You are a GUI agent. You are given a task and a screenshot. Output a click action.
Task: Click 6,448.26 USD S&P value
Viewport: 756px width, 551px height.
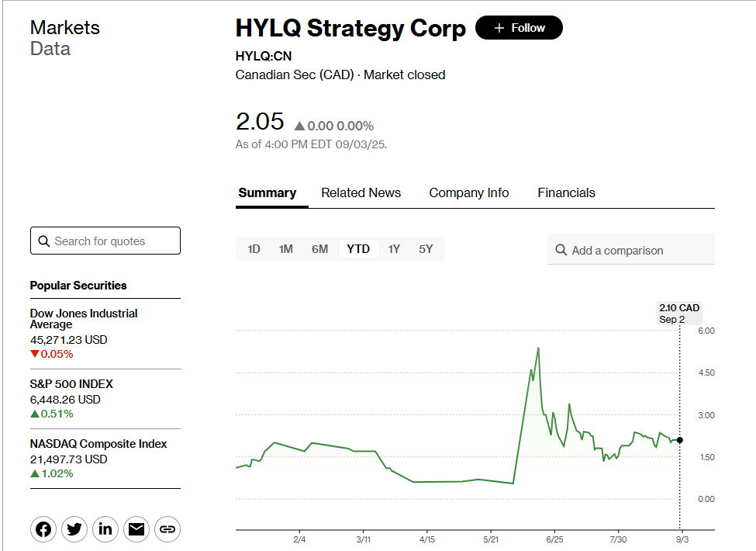click(x=65, y=400)
